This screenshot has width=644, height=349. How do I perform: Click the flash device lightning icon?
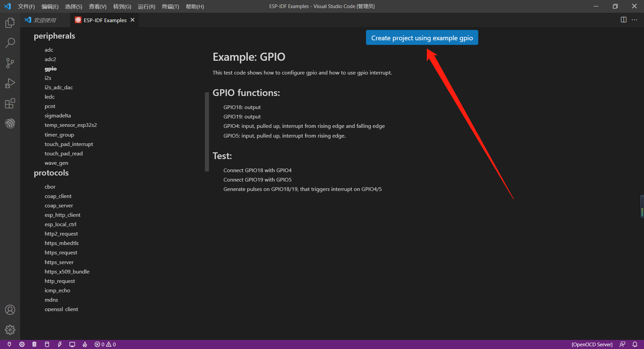click(x=60, y=344)
